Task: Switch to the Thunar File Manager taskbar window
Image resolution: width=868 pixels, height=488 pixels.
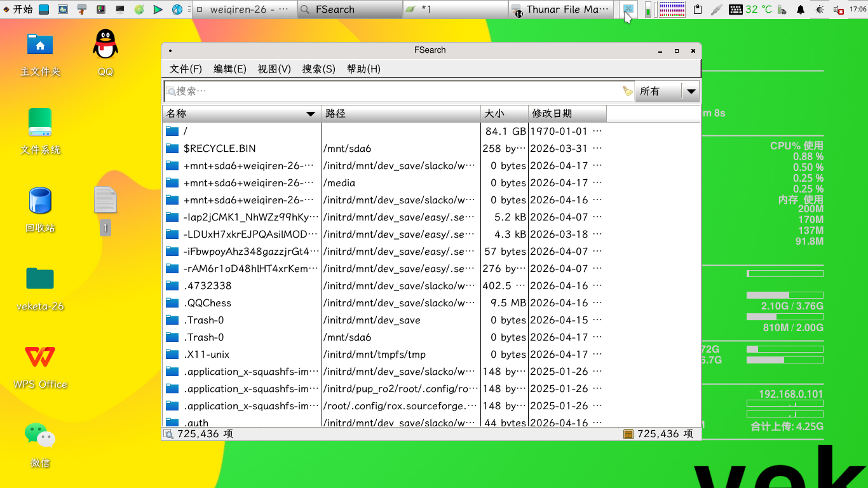Action: (x=562, y=10)
